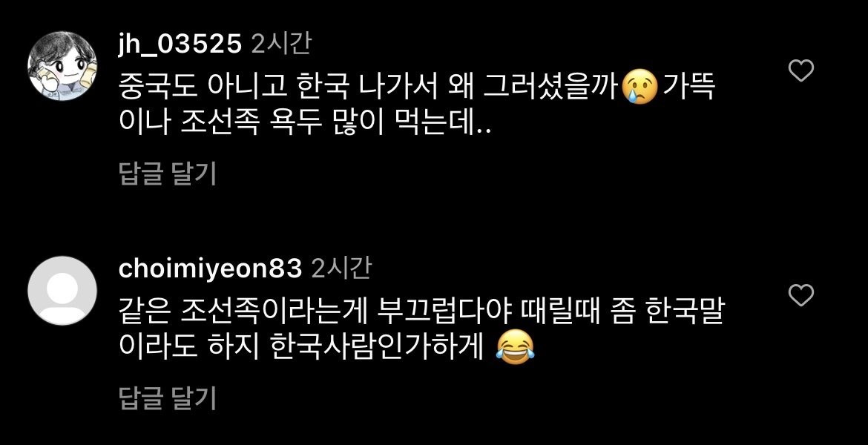Click the word 한국사람인가하게 in second comment

click(378, 348)
